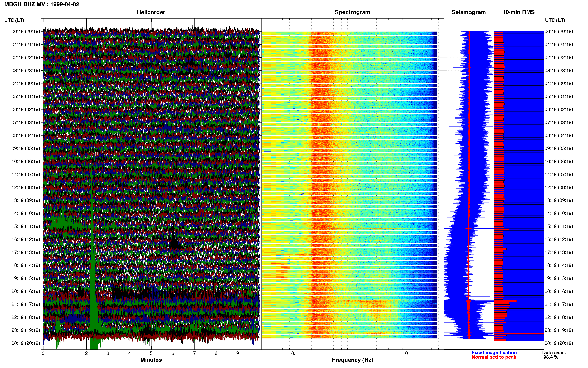The width and height of the screenshot is (588, 368).
Task: Click the left 21:19 (17:19) time label
Action: pos(26,304)
